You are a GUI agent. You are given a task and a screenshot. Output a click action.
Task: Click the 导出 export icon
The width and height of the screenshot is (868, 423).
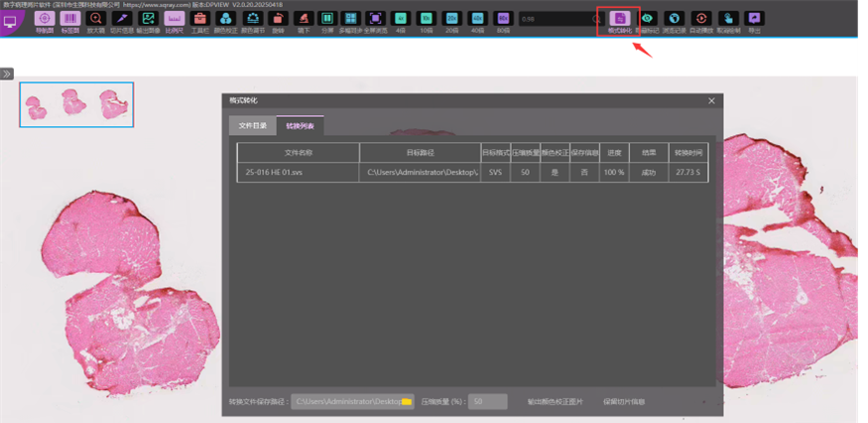755,18
